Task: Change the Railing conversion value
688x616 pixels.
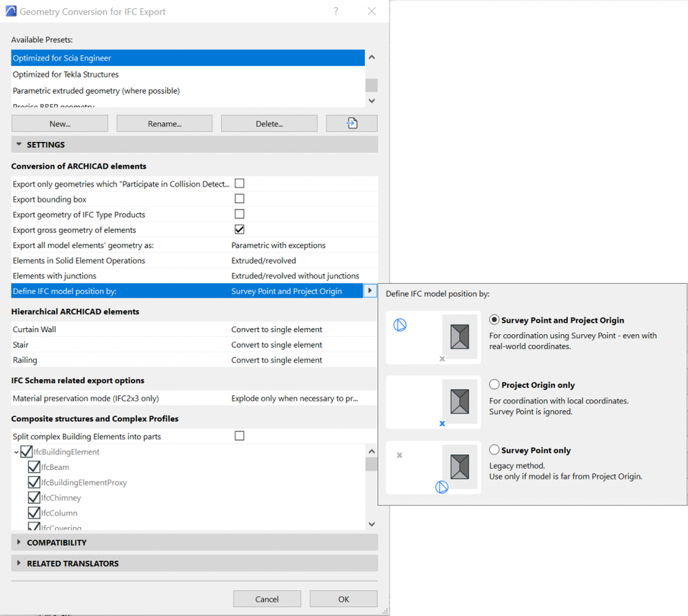Action: [x=276, y=360]
